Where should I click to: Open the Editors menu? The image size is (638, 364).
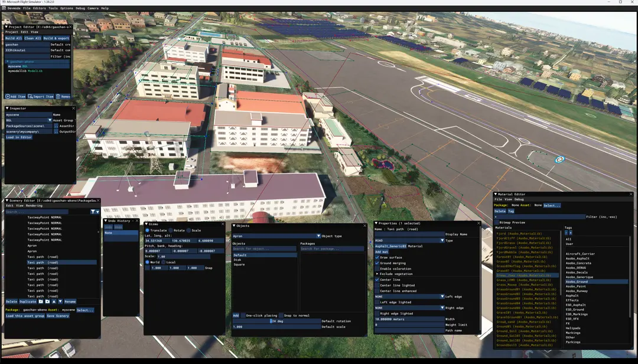[40, 8]
